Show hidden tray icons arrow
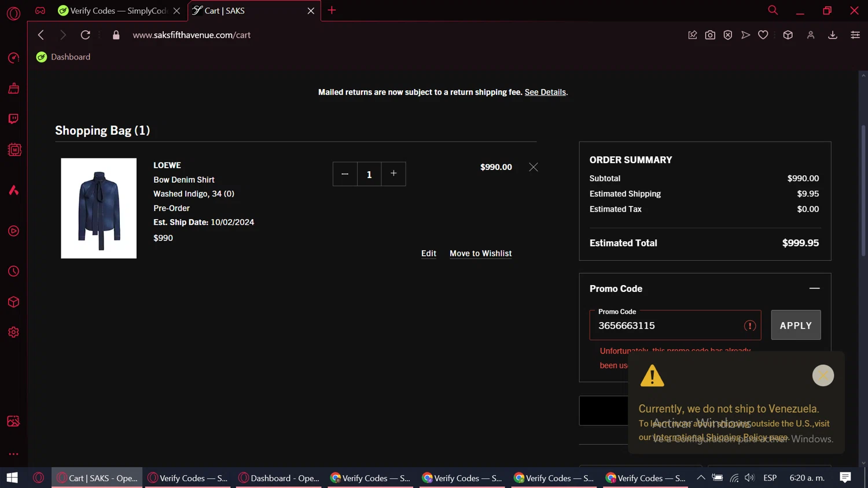The height and width of the screenshot is (488, 868). [x=701, y=478]
